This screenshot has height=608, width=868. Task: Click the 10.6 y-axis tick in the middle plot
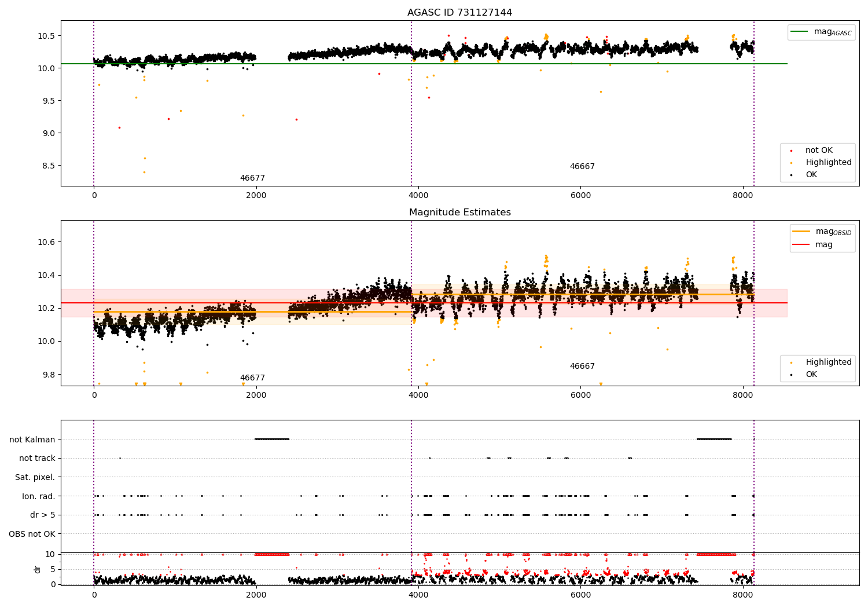[x=46, y=242]
